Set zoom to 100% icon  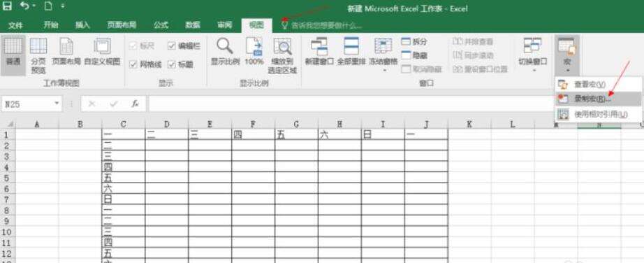254,52
